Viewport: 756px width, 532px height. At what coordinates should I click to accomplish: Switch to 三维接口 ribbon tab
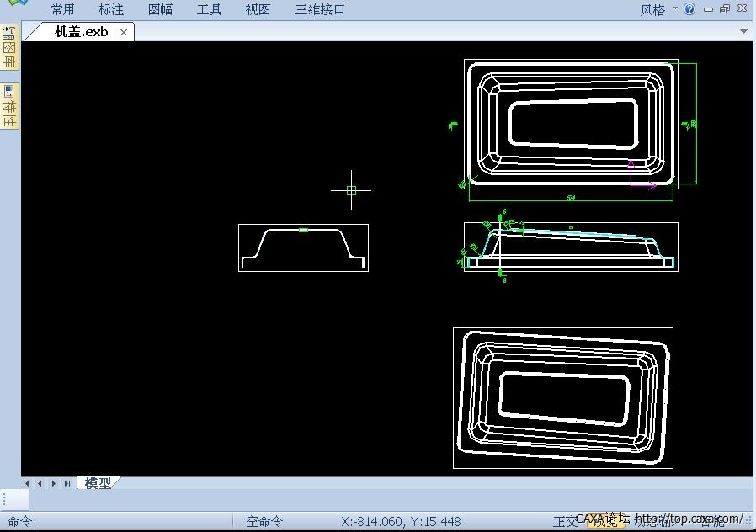point(320,10)
